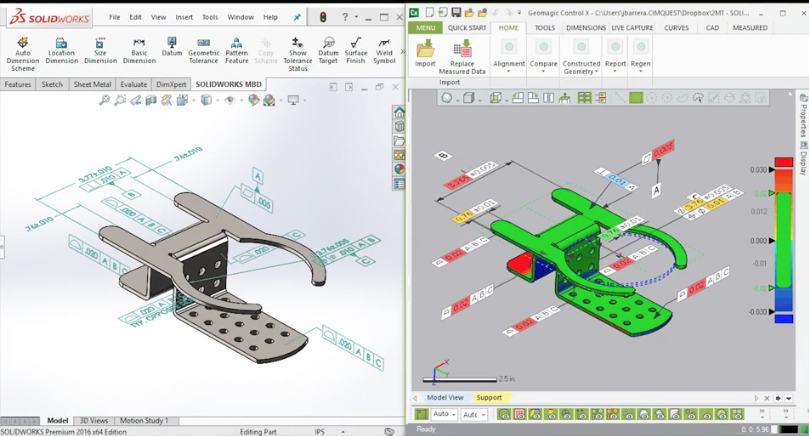
Task: Click Zoom to Fit magnifier in SolidWorks
Action: [x=104, y=100]
